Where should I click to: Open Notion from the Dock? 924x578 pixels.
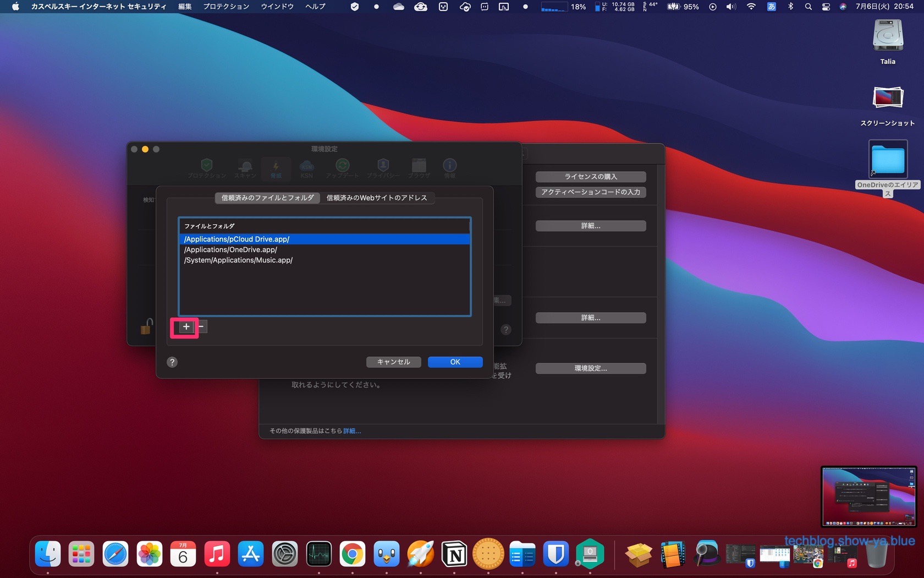pyautogui.click(x=454, y=554)
